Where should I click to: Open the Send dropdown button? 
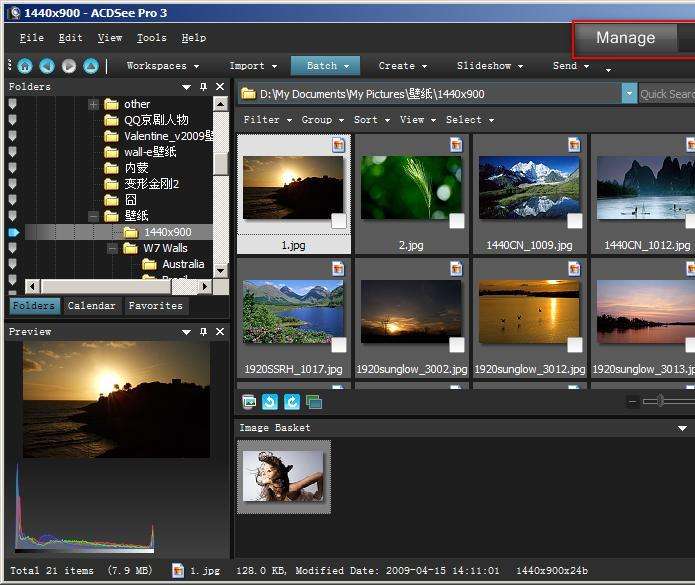click(571, 66)
